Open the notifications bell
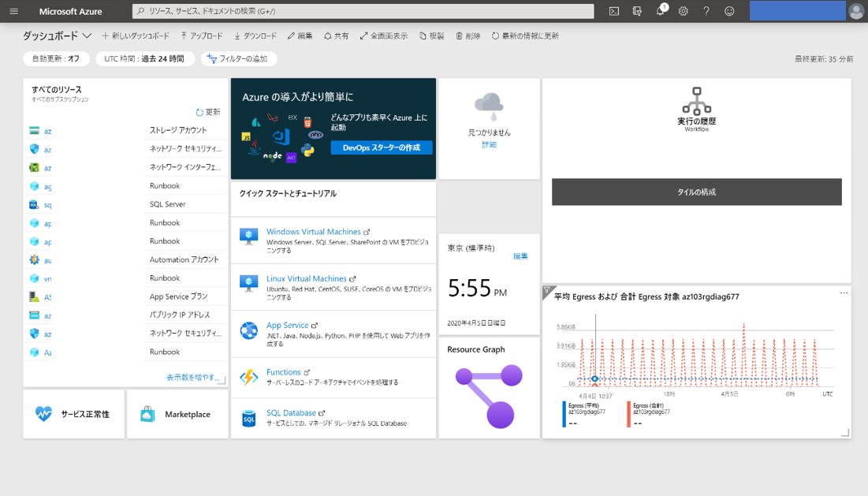The image size is (868, 496). pyautogui.click(x=661, y=11)
